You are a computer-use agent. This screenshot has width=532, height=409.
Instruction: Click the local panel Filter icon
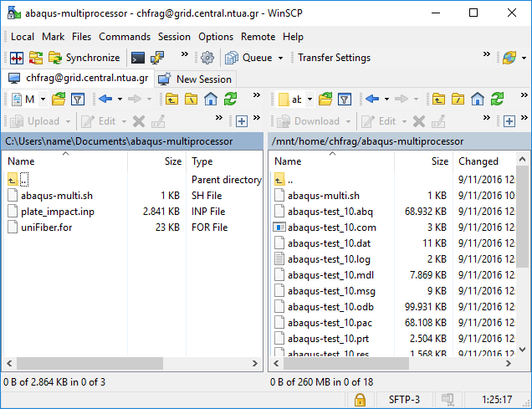78,100
